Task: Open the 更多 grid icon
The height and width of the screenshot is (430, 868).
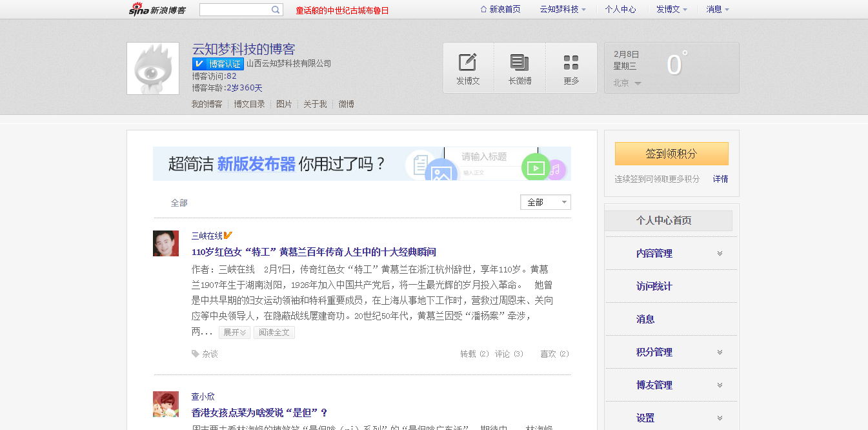Action: tap(571, 63)
